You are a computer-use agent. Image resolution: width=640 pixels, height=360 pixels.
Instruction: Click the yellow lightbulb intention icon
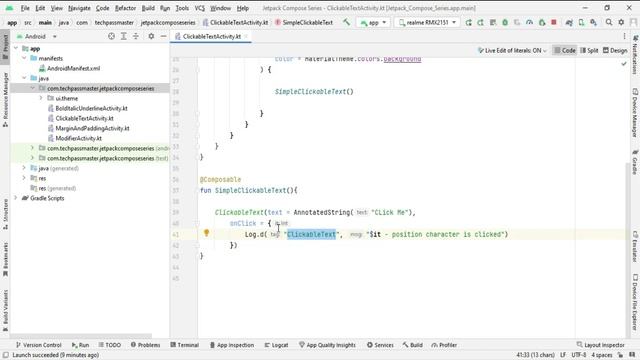coord(207,233)
